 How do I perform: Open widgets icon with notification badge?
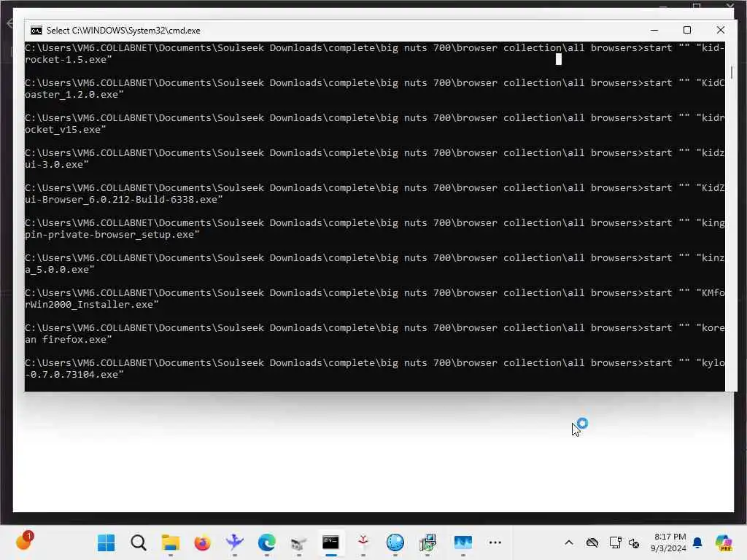click(x=24, y=542)
